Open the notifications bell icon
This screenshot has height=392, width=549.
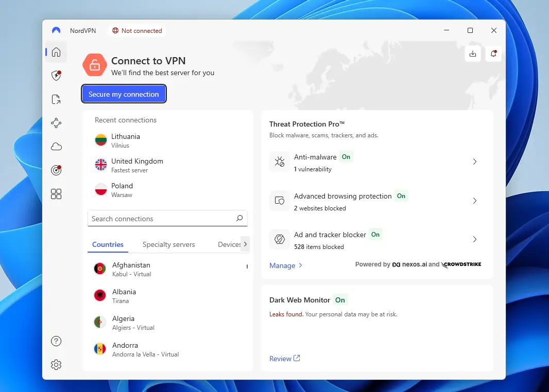pyautogui.click(x=493, y=54)
